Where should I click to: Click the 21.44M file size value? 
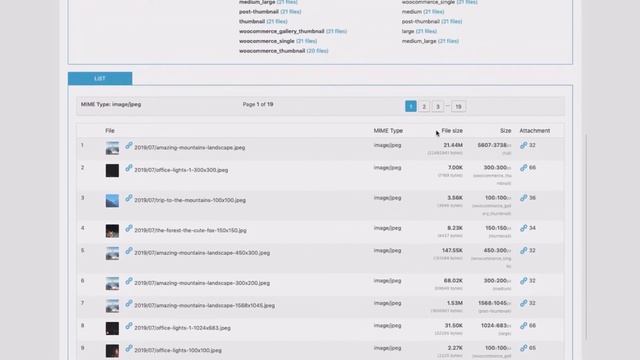[453, 145]
